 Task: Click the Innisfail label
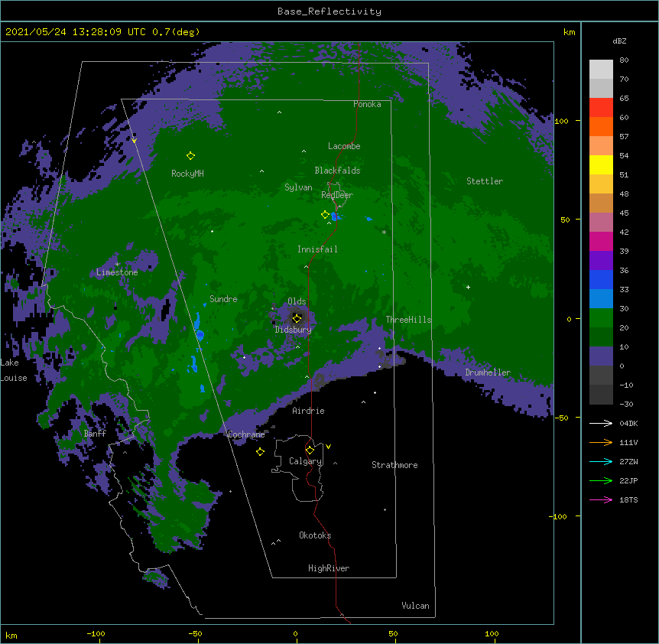pyautogui.click(x=317, y=249)
